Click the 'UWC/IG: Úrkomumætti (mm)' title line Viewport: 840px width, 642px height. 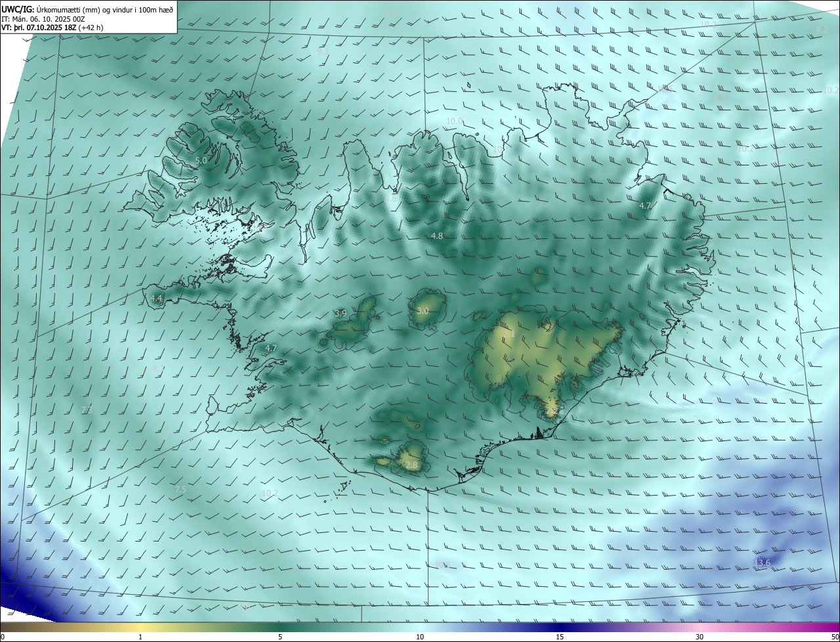(87, 9)
